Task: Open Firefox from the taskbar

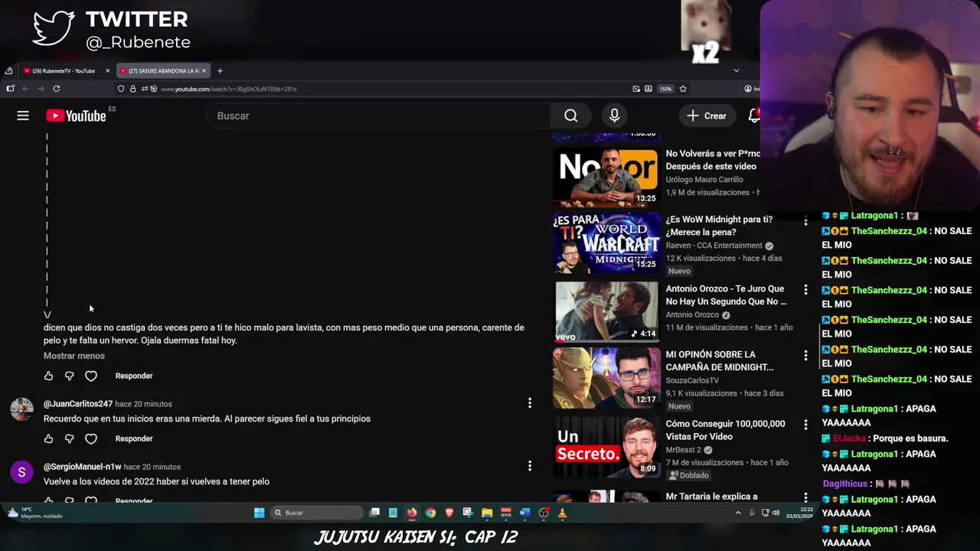Action: (x=412, y=513)
